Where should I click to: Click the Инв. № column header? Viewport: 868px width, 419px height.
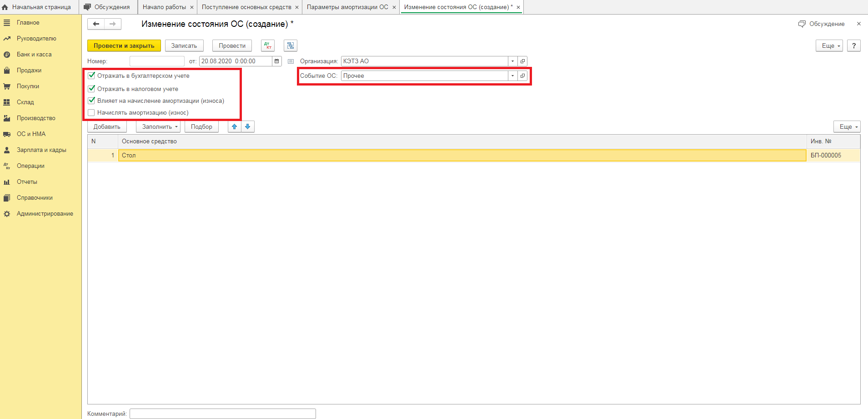(x=833, y=141)
